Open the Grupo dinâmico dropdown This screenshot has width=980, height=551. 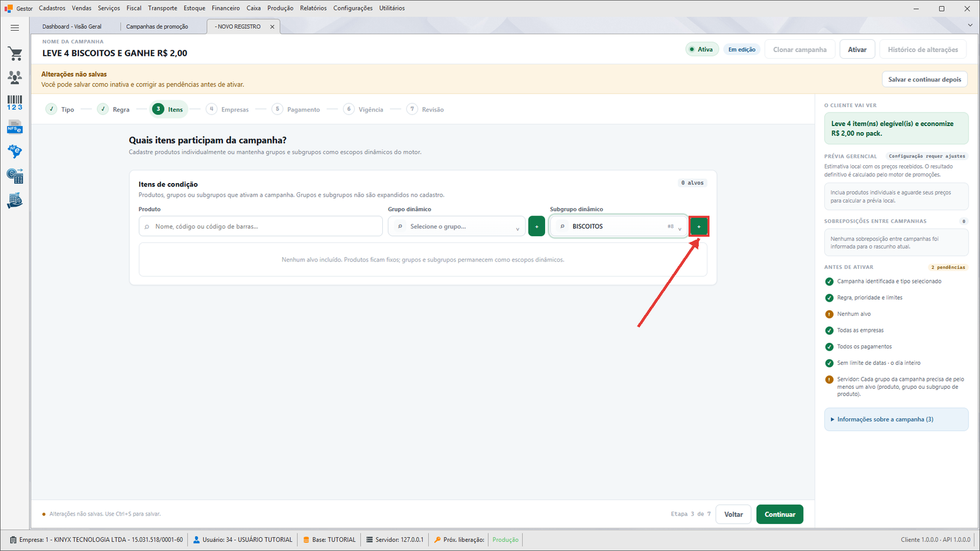pyautogui.click(x=456, y=227)
